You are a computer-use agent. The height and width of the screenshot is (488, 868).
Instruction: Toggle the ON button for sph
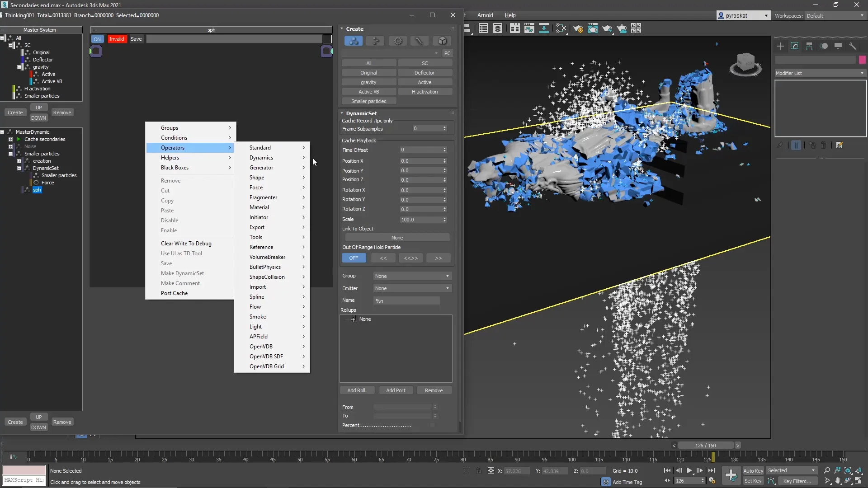pyautogui.click(x=97, y=39)
